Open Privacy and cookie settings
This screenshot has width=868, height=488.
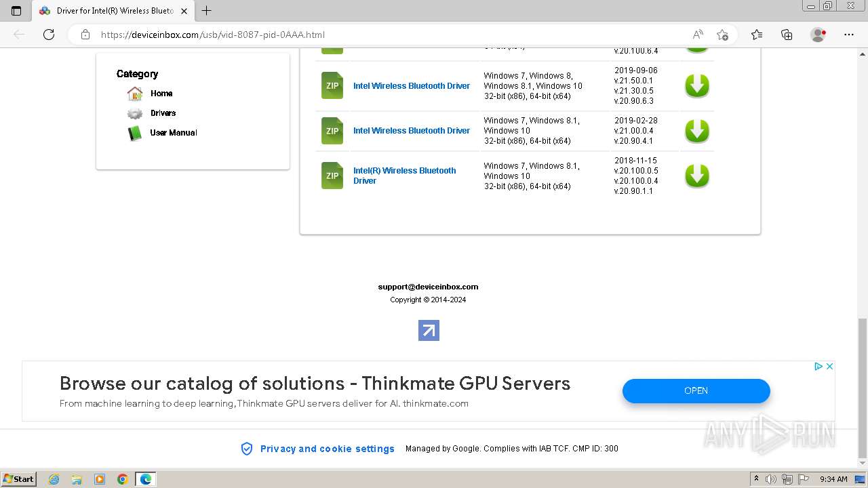(328, 449)
